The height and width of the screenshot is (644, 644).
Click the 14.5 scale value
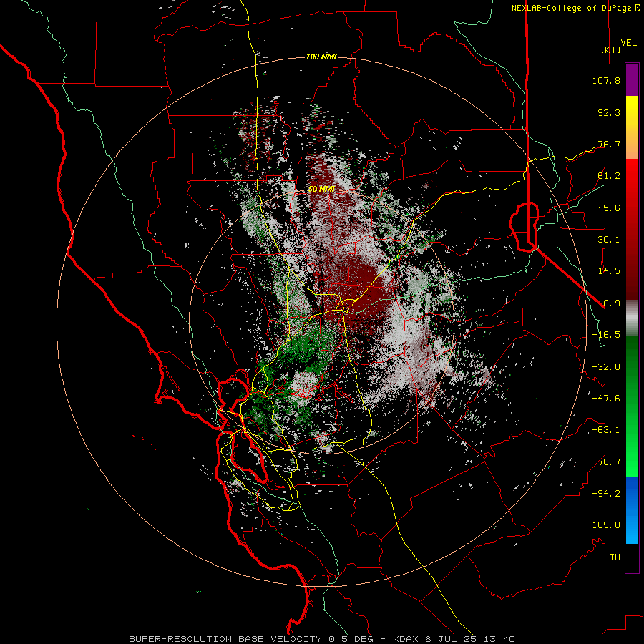[609, 271]
